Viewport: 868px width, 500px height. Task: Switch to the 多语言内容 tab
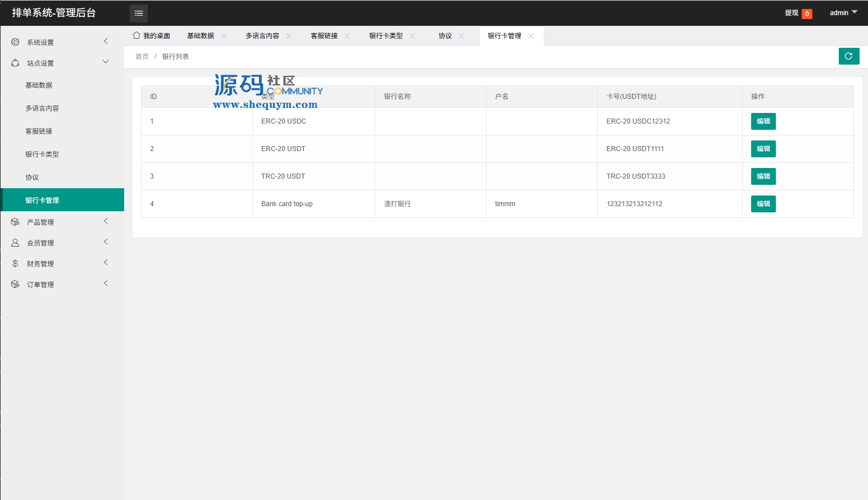[x=262, y=36]
